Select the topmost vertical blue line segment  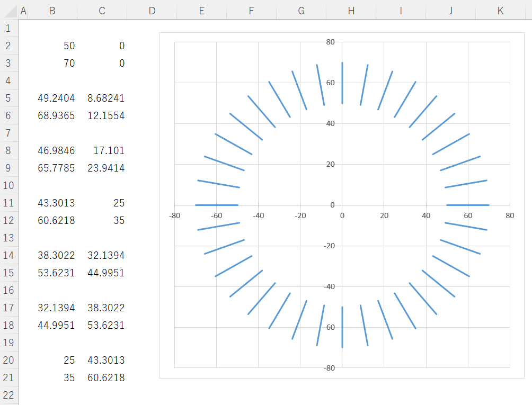342,83
